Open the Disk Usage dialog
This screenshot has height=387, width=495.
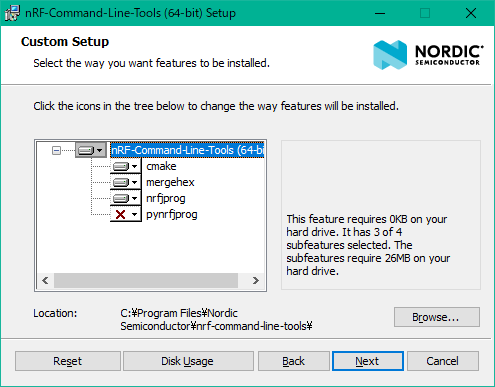click(188, 361)
